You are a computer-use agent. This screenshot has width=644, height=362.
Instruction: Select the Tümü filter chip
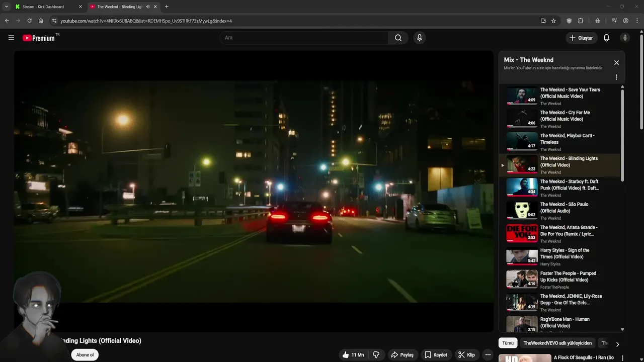click(508, 343)
